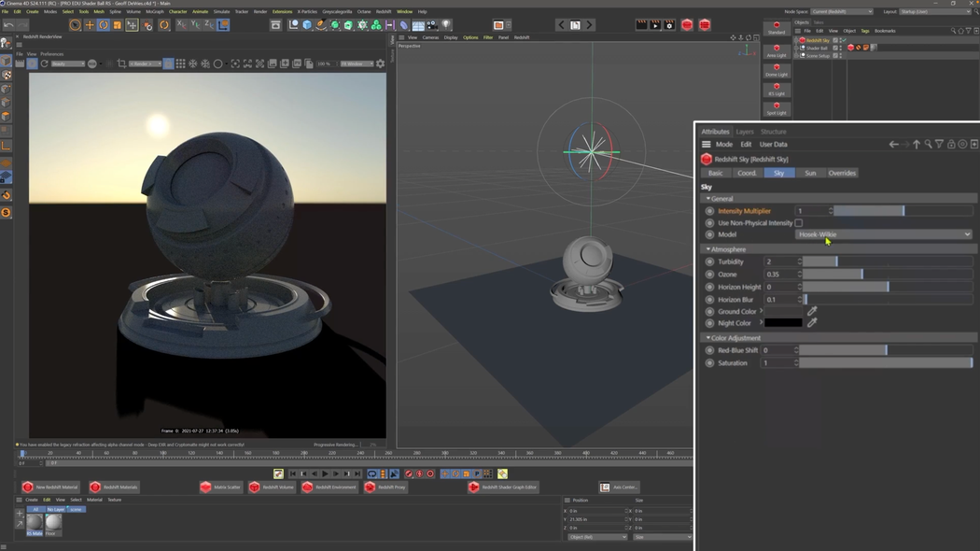Click the search magnifier in the Attributes panel

click(x=927, y=144)
